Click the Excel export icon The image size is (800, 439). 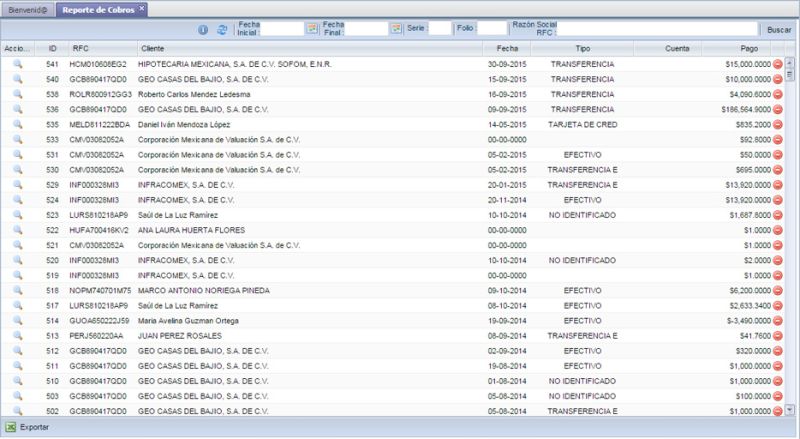tap(10, 427)
